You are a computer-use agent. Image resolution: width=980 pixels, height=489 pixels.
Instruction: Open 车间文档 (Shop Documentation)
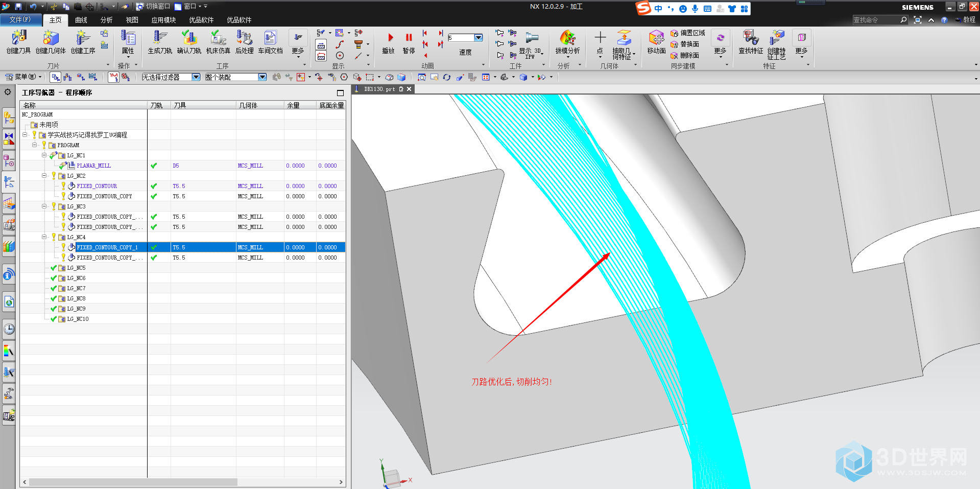(270, 41)
